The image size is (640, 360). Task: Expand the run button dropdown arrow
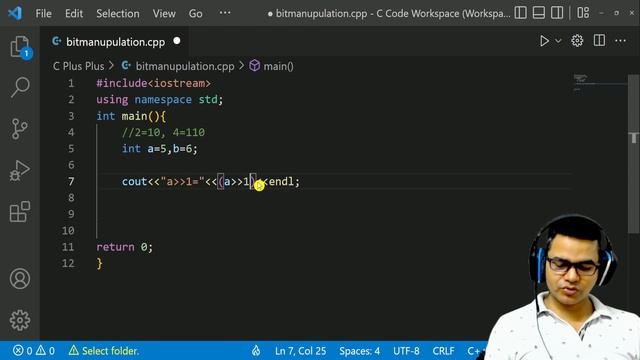coord(558,41)
